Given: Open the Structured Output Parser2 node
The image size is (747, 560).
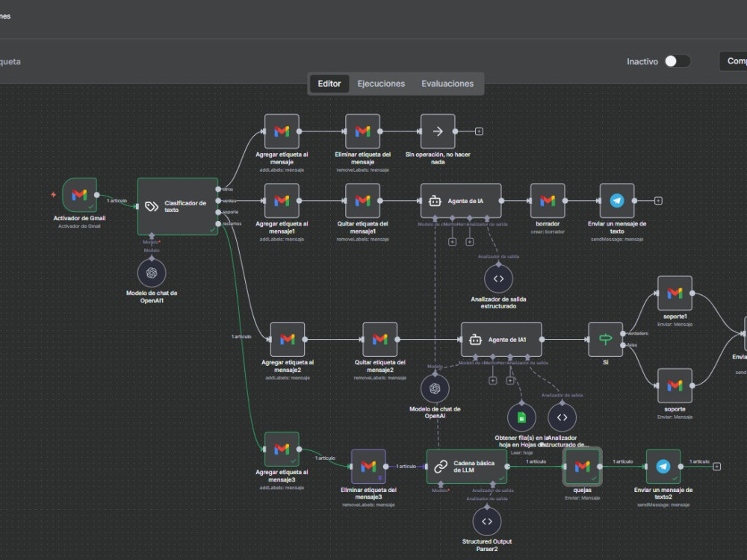Looking at the screenshot, I should (487, 521).
